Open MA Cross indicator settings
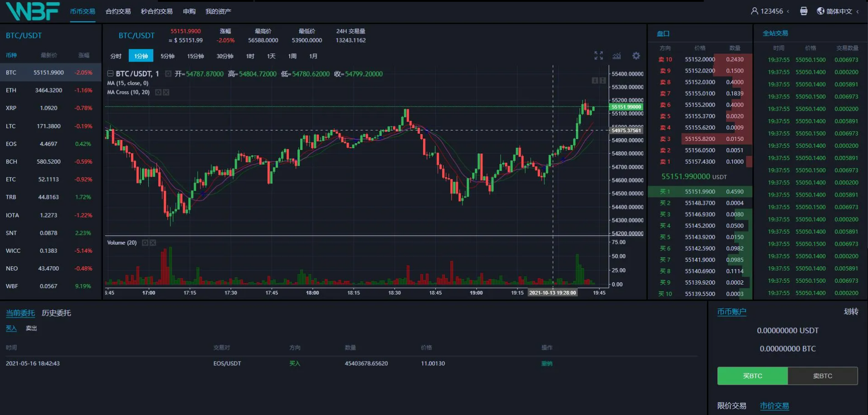The height and width of the screenshot is (415, 868). [x=158, y=92]
